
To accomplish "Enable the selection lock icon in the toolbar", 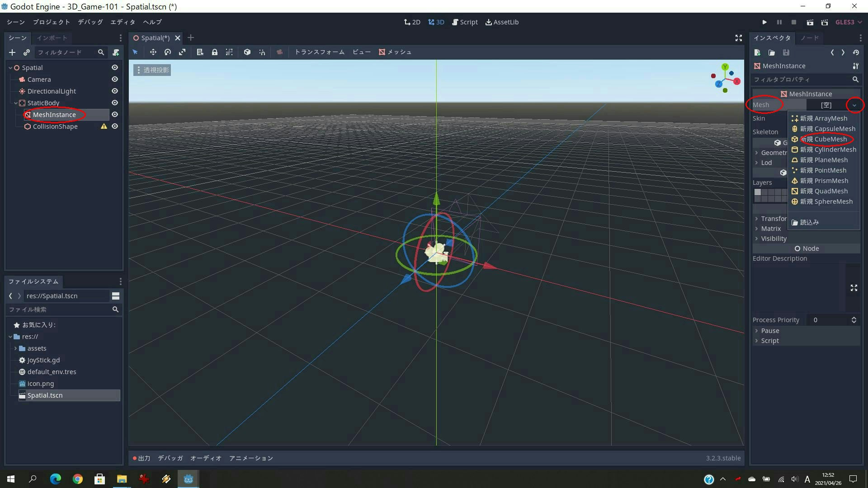I will tap(215, 52).
